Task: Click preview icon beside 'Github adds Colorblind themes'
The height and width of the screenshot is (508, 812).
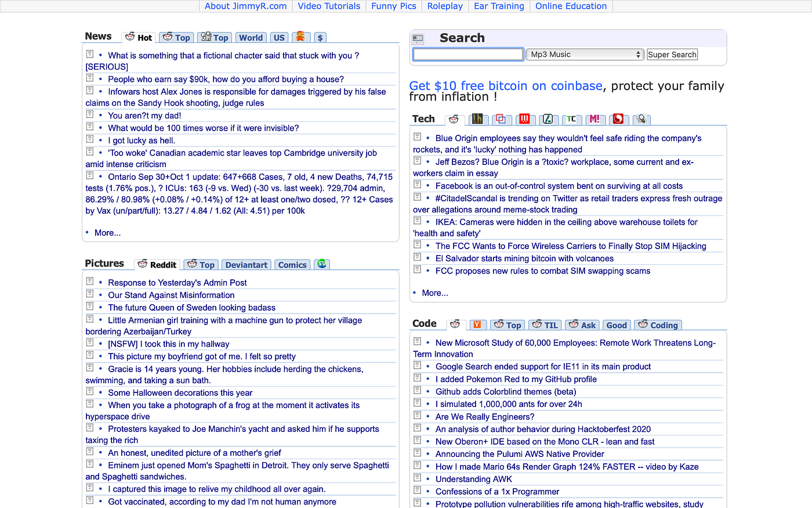Action: point(417,390)
